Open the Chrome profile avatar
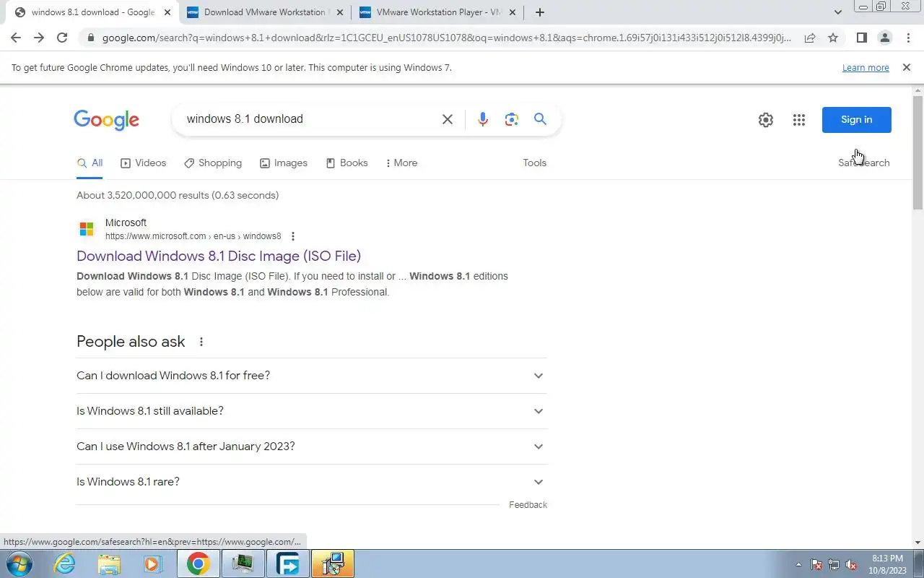924x578 pixels. tap(884, 38)
